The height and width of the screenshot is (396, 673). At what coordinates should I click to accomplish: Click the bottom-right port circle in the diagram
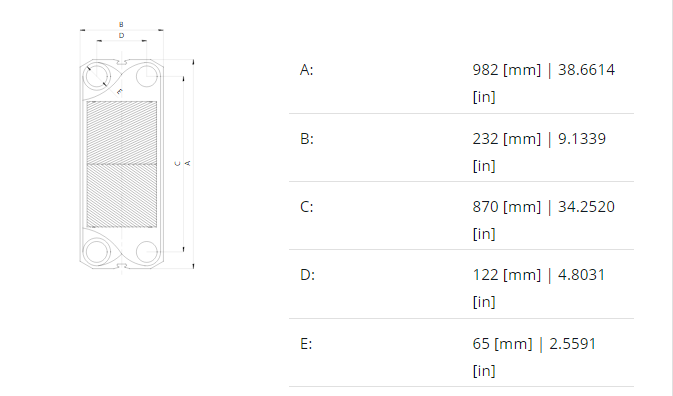tap(146, 251)
